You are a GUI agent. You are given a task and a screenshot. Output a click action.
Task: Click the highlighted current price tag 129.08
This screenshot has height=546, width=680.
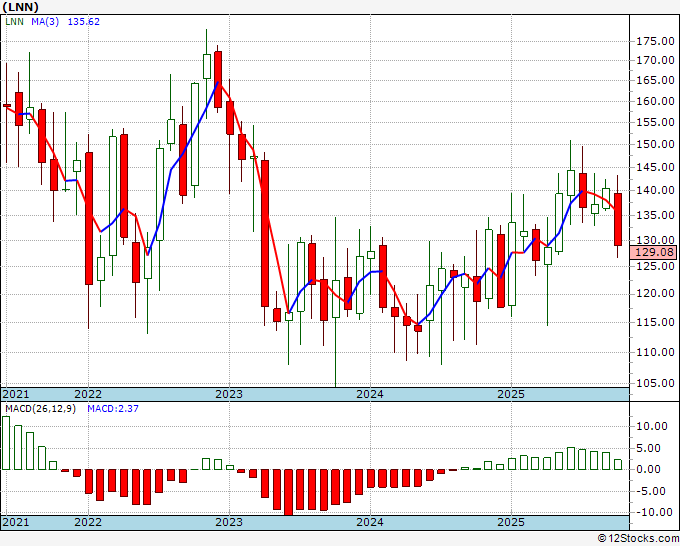pos(654,252)
